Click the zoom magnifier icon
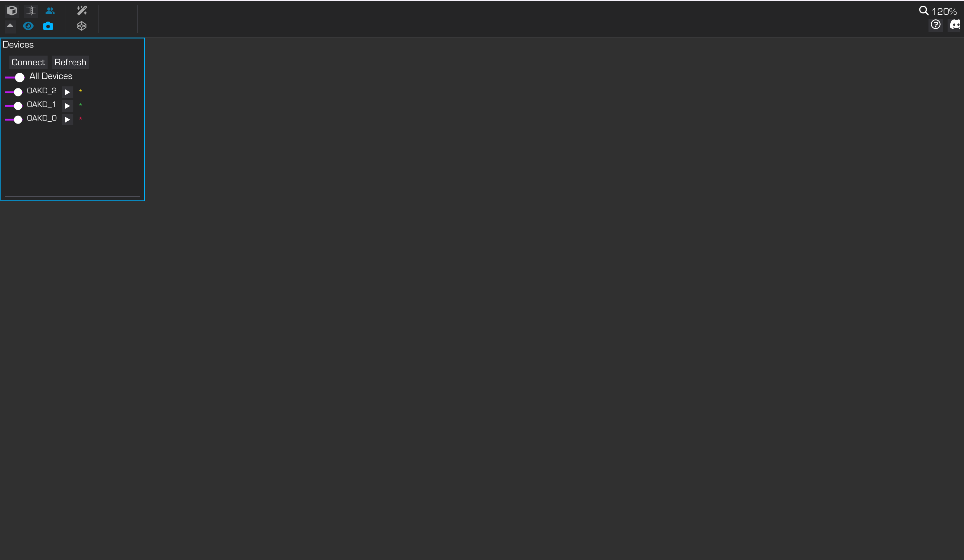The width and height of the screenshot is (964, 560). pos(923,11)
